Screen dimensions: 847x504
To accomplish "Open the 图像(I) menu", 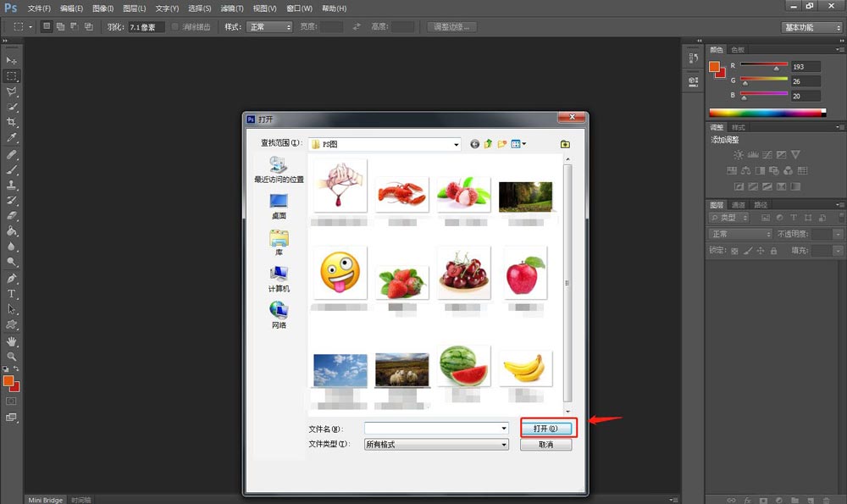I will (102, 8).
